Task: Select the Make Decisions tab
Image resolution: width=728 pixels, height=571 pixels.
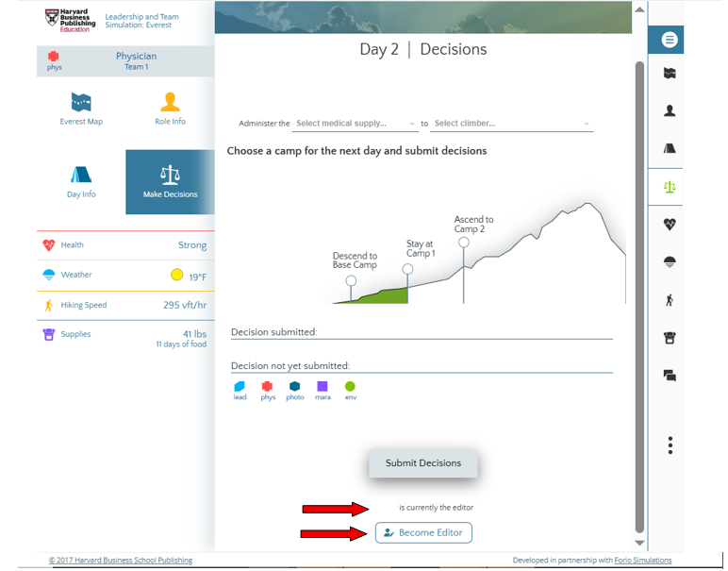Action: pyautogui.click(x=170, y=181)
